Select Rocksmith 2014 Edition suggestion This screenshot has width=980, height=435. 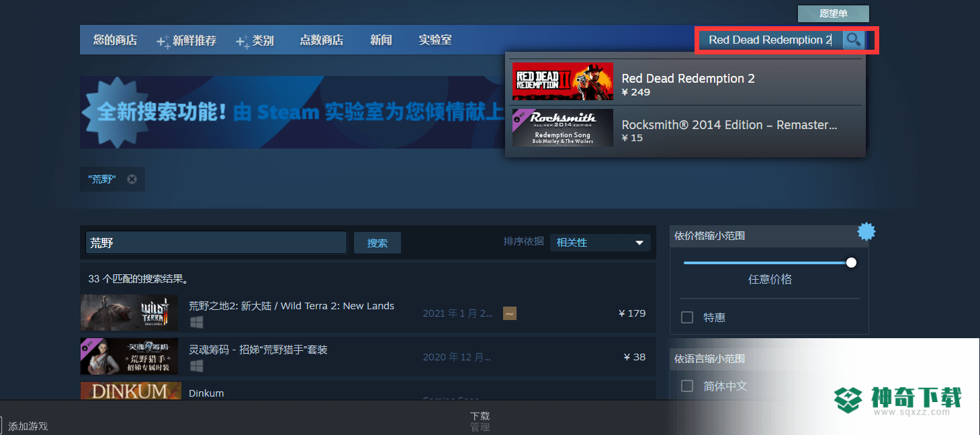[x=684, y=128]
